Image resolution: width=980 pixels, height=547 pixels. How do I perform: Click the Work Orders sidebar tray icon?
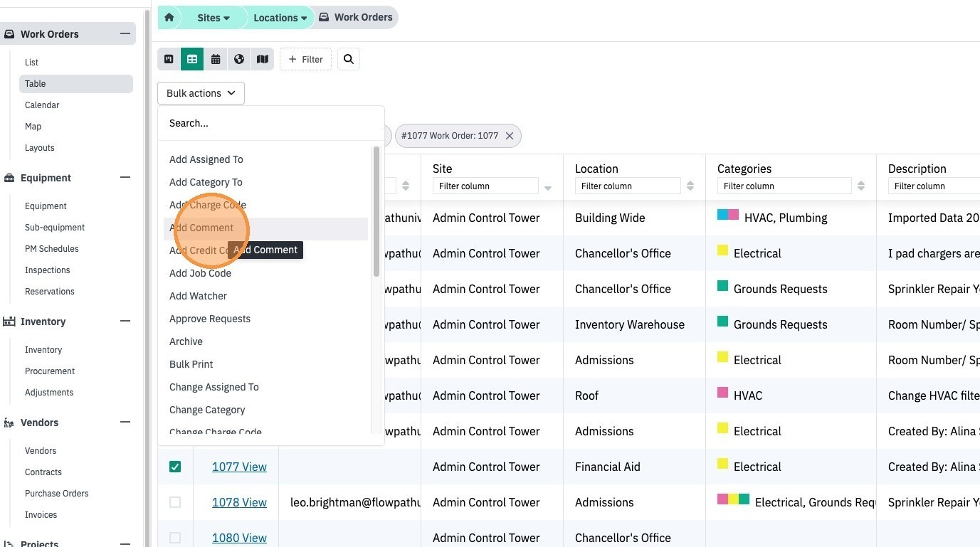pos(9,34)
